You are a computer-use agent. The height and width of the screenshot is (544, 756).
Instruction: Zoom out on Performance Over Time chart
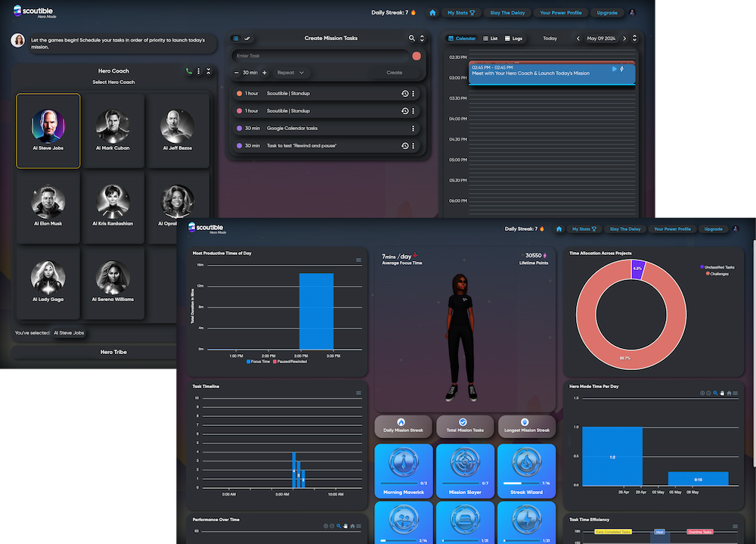point(332,526)
